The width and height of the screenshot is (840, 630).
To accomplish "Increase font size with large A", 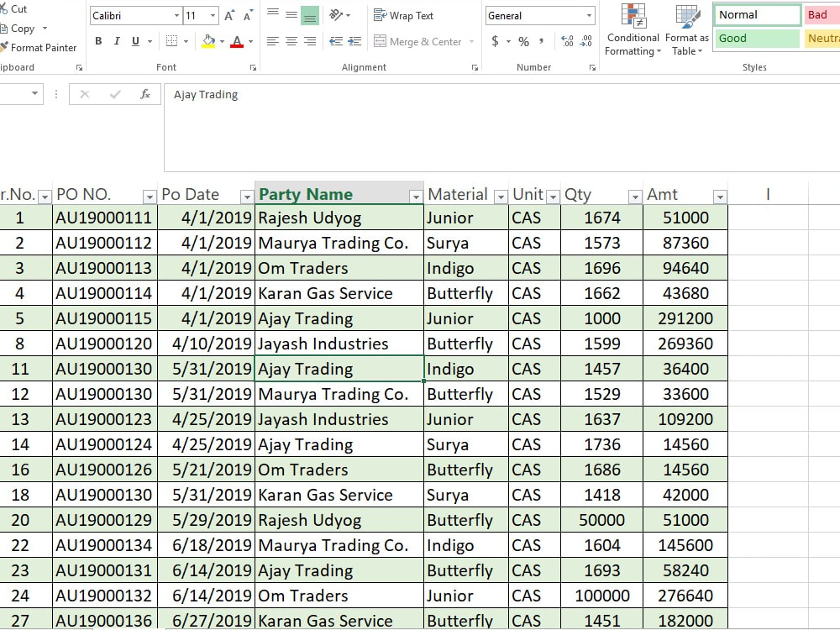I will click(229, 16).
